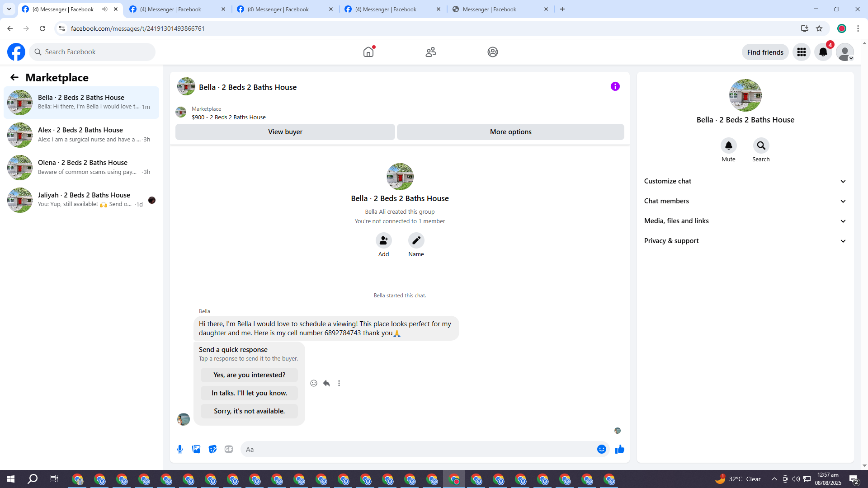
Task: Open the attach photo icon
Action: pyautogui.click(x=196, y=449)
